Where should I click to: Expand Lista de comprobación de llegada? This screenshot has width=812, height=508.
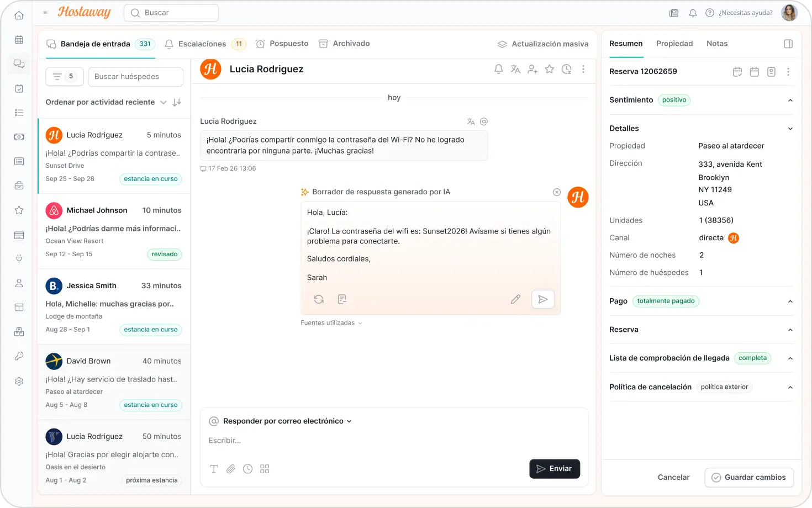coord(790,358)
